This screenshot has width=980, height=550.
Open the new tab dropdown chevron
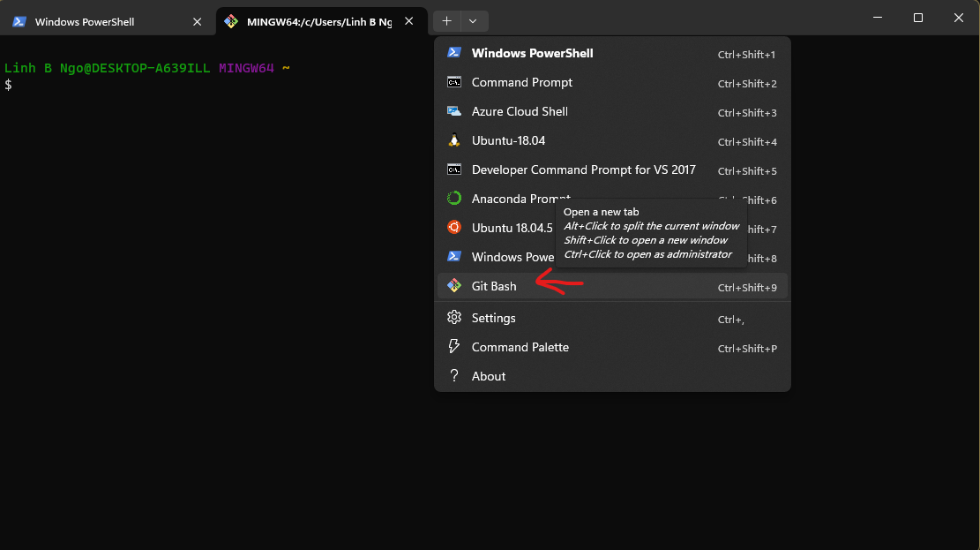tap(474, 20)
